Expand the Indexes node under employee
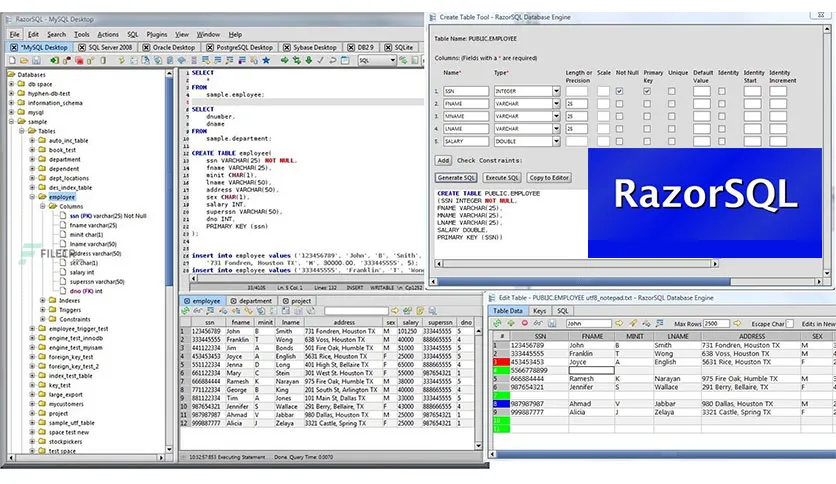This screenshot has height=484, width=836. (x=43, y=300)
